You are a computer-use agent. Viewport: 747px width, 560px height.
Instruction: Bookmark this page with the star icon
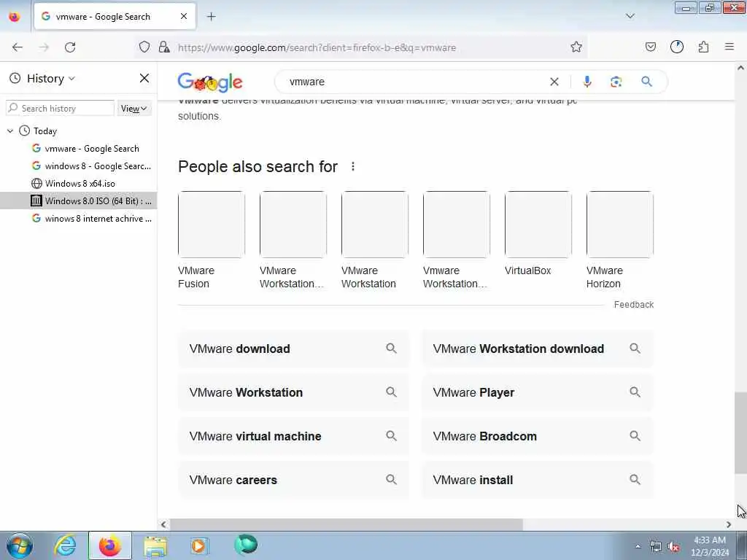pyautogui.click(x=576, y=47)
